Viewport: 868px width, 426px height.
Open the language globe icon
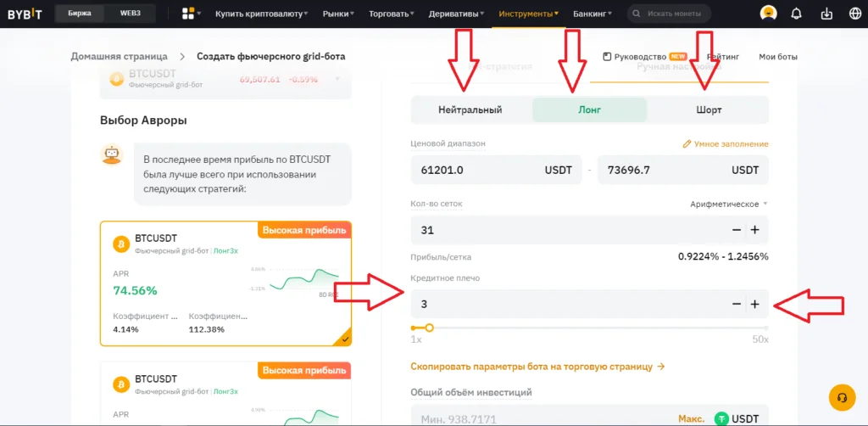pos(854,14)
